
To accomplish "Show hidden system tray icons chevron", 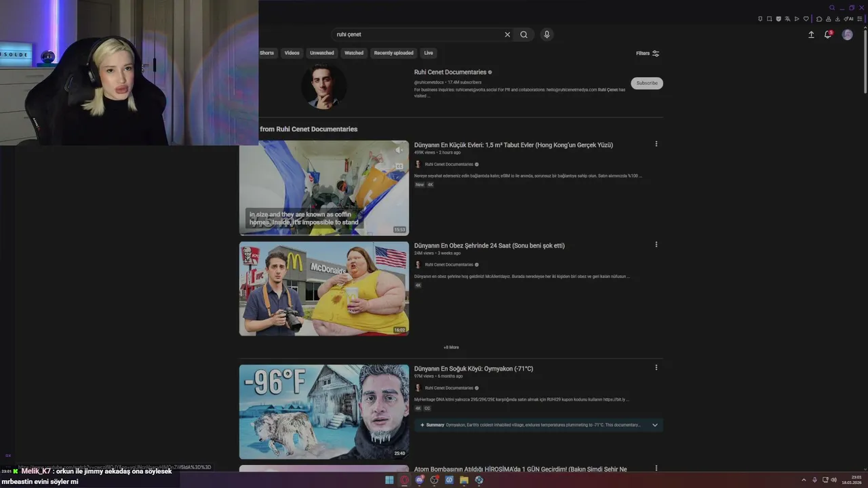I will click(804, 480).
